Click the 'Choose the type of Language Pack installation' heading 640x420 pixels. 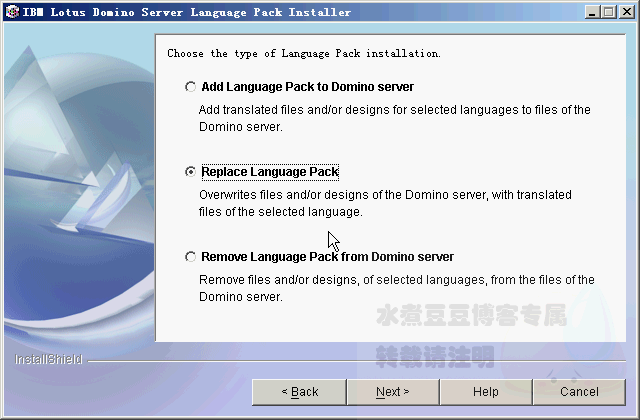tap(304, 53)
